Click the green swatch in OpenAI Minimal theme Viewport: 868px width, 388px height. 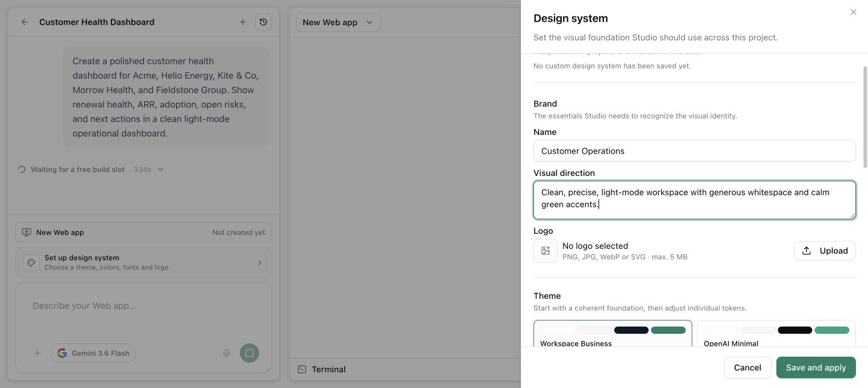click(x=832, y=330)
